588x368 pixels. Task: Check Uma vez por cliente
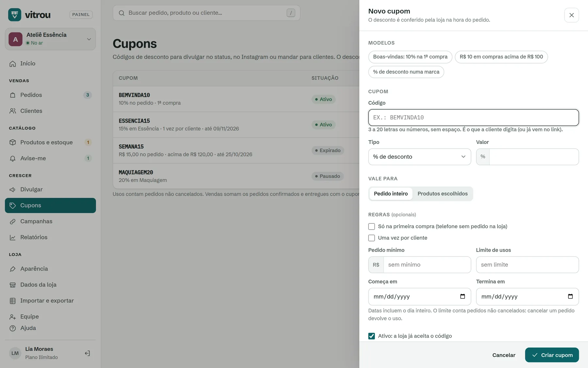tap(371, 238)
